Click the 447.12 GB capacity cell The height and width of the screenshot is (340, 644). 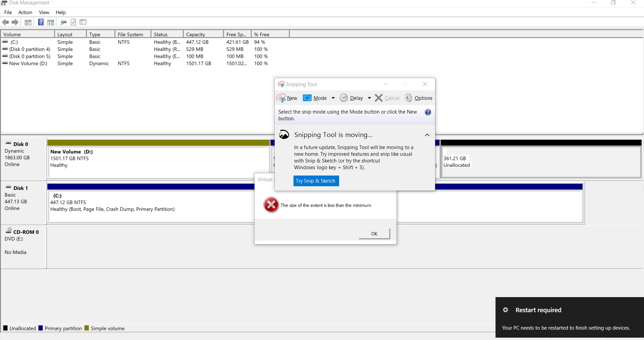tap(197, 42)
